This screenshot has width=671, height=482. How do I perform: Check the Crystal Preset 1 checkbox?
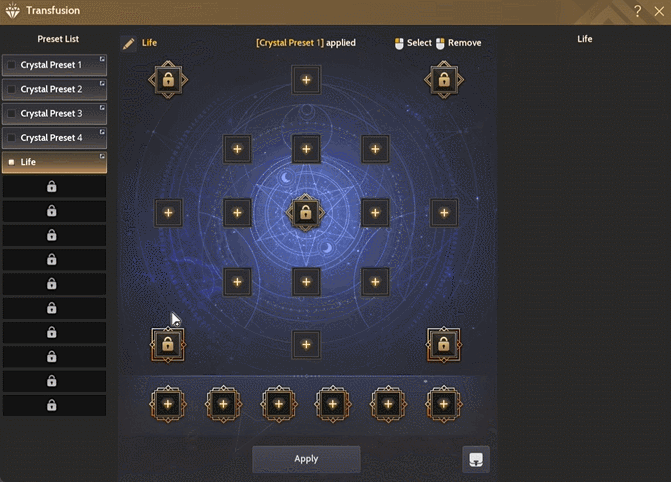[12, 65]
